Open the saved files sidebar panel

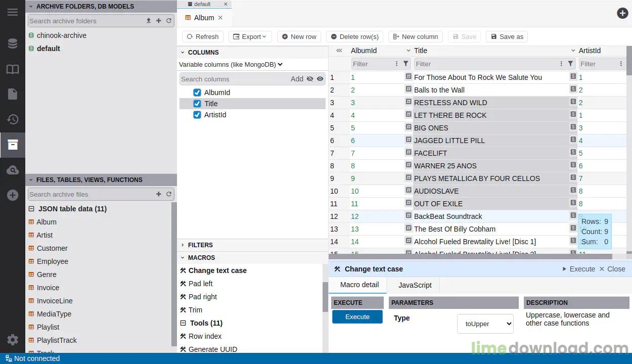click(x=13, y=94)
